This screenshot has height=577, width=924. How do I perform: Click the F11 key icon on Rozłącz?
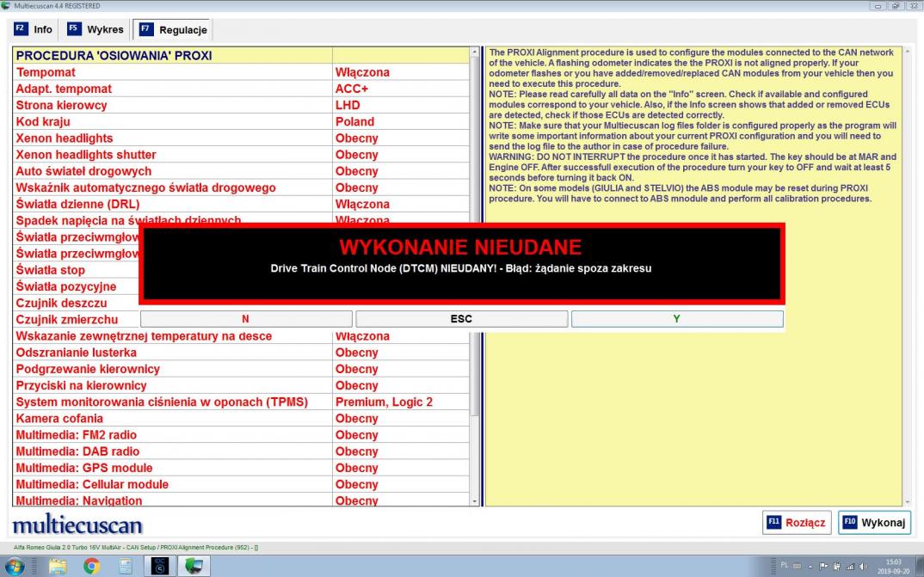(x=773, y=522)
